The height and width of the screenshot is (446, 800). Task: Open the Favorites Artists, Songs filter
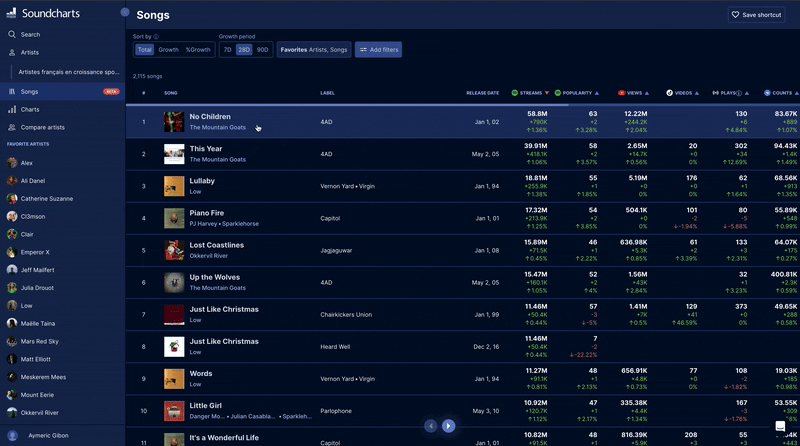click(313, 49)
